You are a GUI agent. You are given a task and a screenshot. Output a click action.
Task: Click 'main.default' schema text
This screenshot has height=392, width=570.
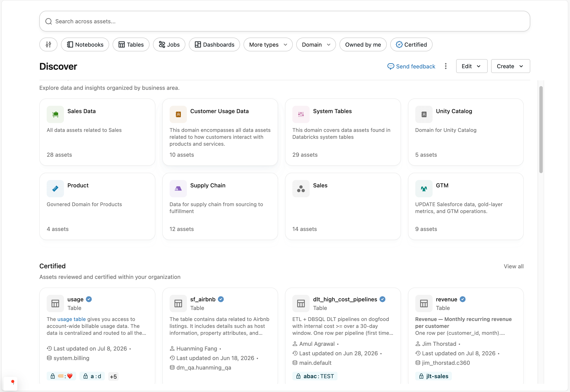coord(315,363)
